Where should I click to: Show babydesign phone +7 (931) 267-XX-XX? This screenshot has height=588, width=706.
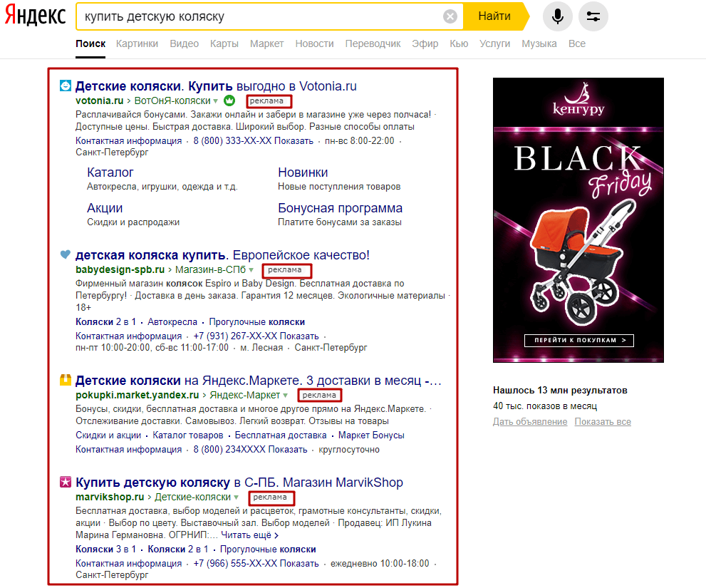(256, 336)
